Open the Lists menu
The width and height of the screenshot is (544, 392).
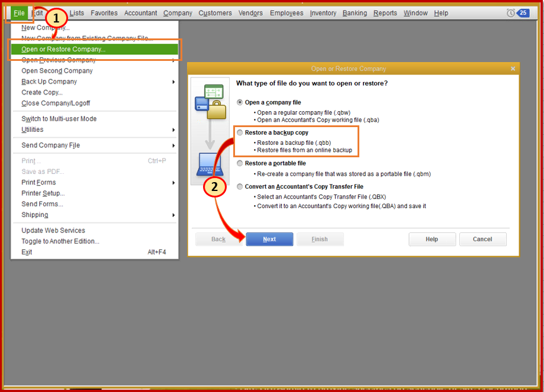point(77,13)
